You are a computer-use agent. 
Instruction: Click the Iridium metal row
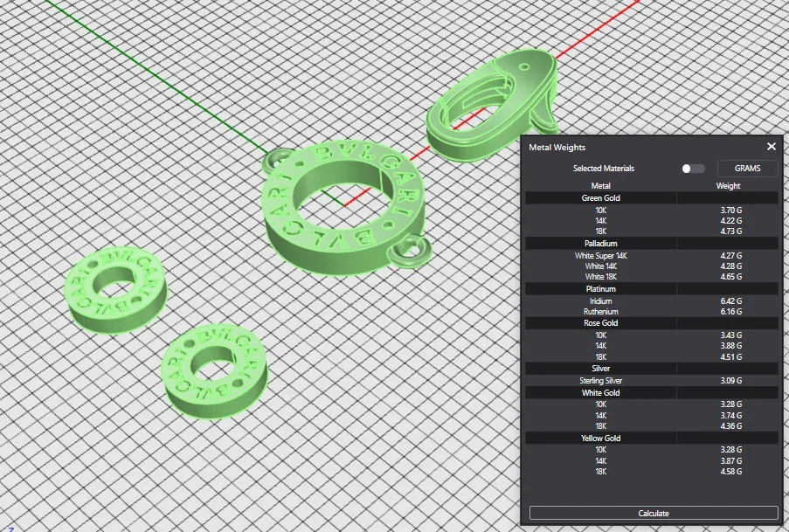coord(600,301)
